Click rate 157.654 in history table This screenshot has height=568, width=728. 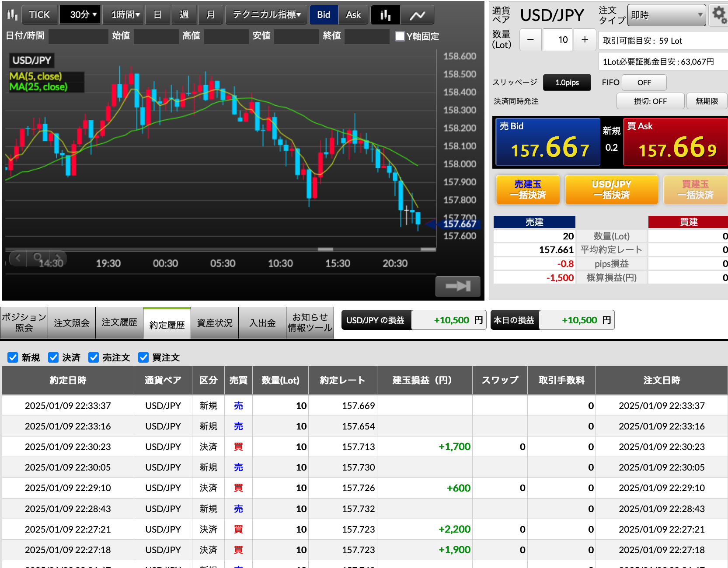point(358,426)
